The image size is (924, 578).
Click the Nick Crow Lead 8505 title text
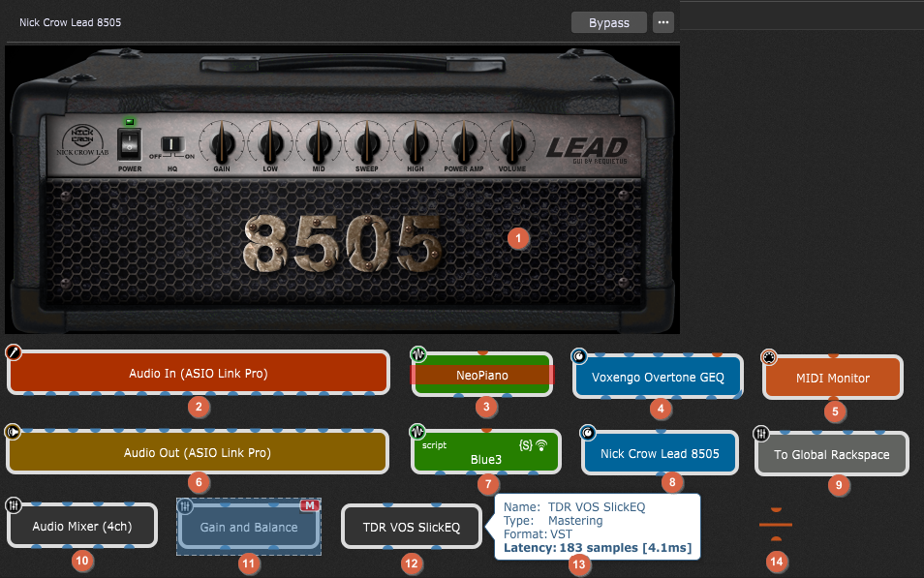(x=70, y=22)
